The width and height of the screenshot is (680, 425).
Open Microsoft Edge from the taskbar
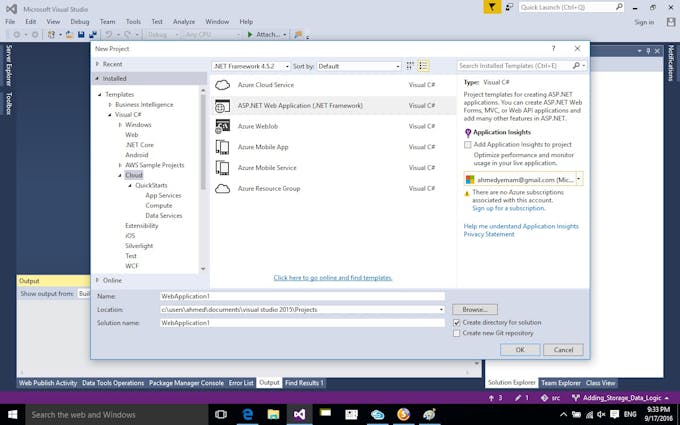pos(247,415)
